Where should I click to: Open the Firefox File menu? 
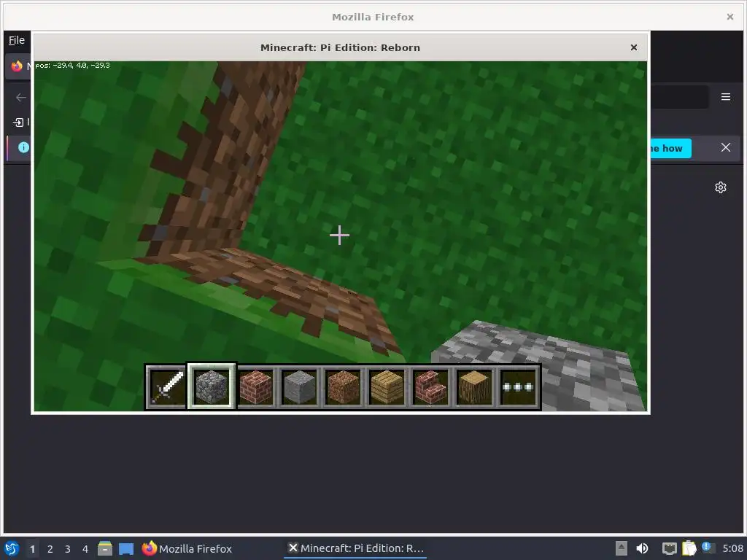(x=17, y=41)
